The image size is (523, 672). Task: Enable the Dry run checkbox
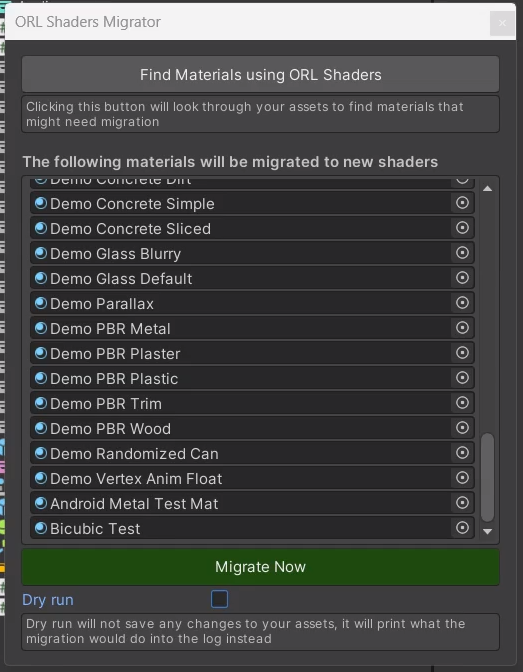click(219, 599)
